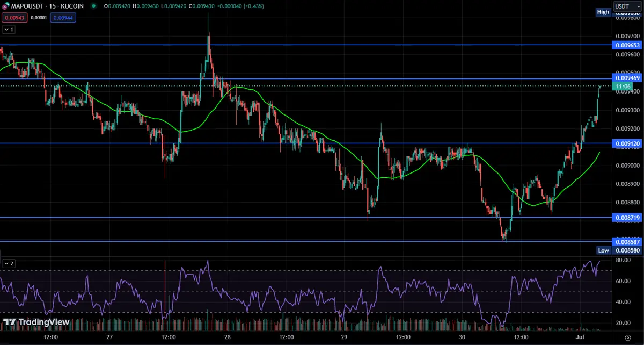Open the TradingView logo link

(x=36, y=322)
